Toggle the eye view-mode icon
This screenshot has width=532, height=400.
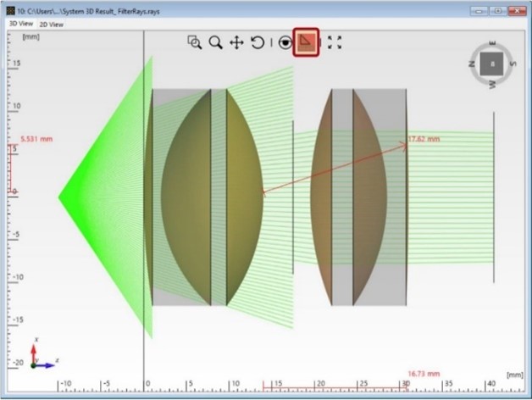(x=285, y=42)
